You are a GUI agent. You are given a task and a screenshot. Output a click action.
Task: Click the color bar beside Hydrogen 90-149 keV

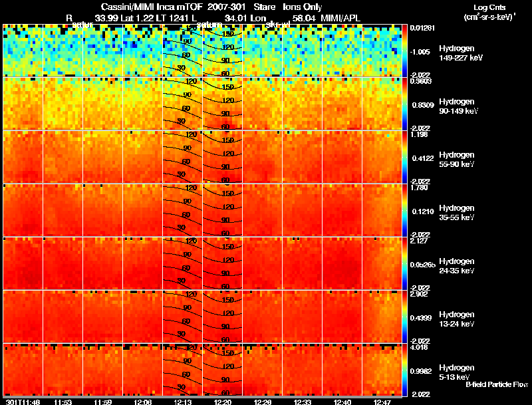click(404, 104)
